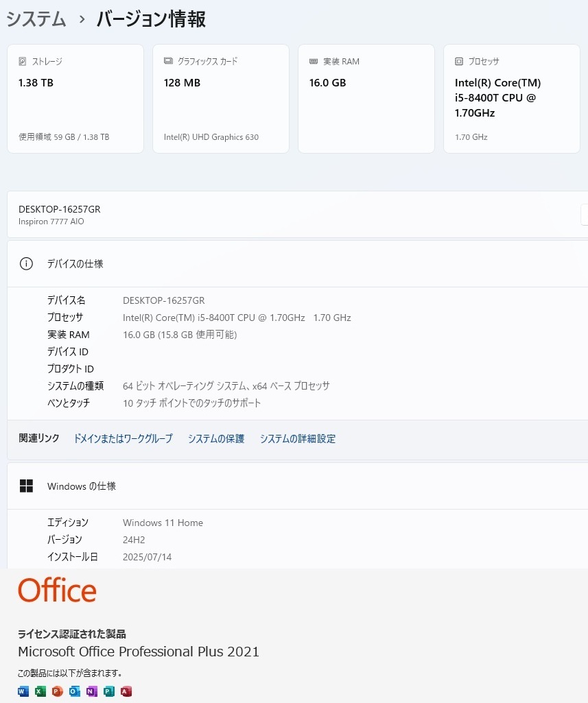Collapse the Windows の仕様 section header
588x703 pixels.
(297, 486)
